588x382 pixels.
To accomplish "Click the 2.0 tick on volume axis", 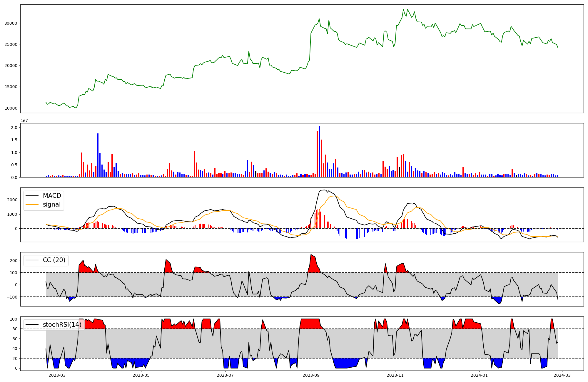I will [14, 128].
